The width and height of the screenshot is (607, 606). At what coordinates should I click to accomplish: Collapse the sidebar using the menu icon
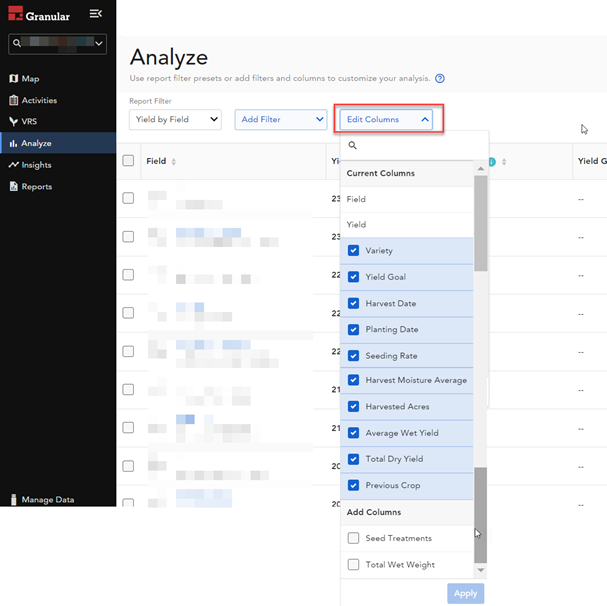95,14
